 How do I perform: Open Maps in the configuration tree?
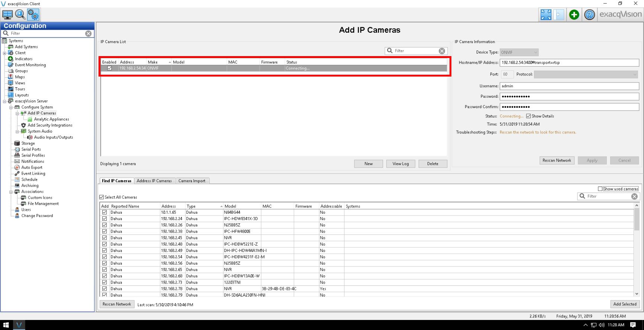[20, 77]
